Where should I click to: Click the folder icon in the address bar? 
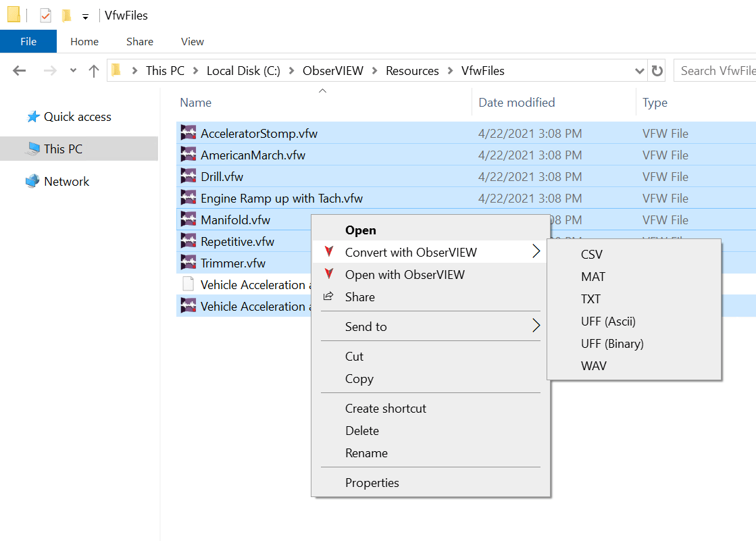pos(116,70)
